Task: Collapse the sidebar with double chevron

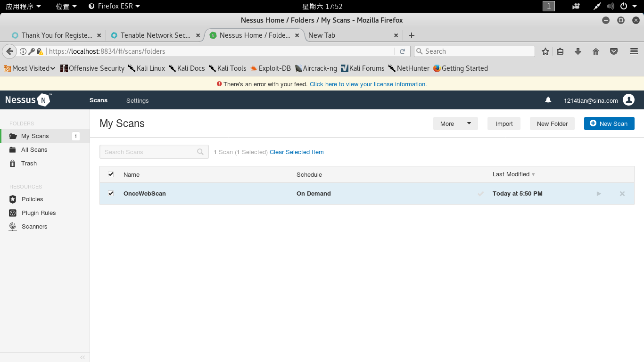Action: 83,357
